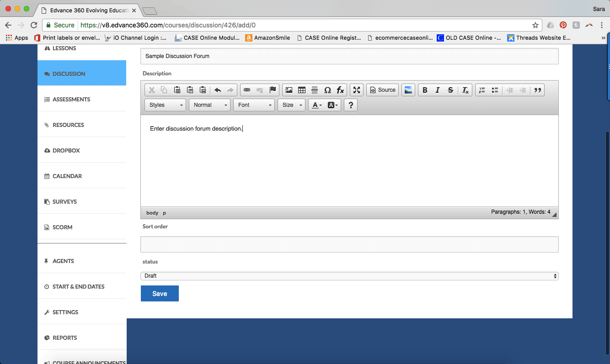Insert a bulleted list
This screenshot has height=364, width=610.
[495, 90]
